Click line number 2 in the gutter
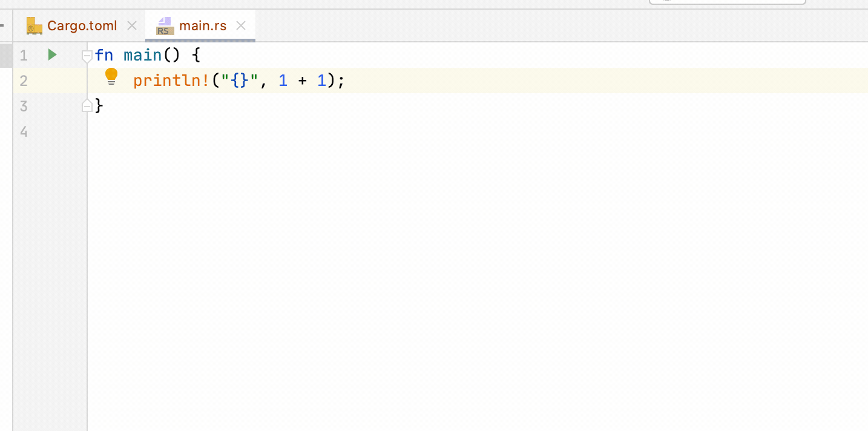Viewport: 868px width, 431px height. click(23, 81)
